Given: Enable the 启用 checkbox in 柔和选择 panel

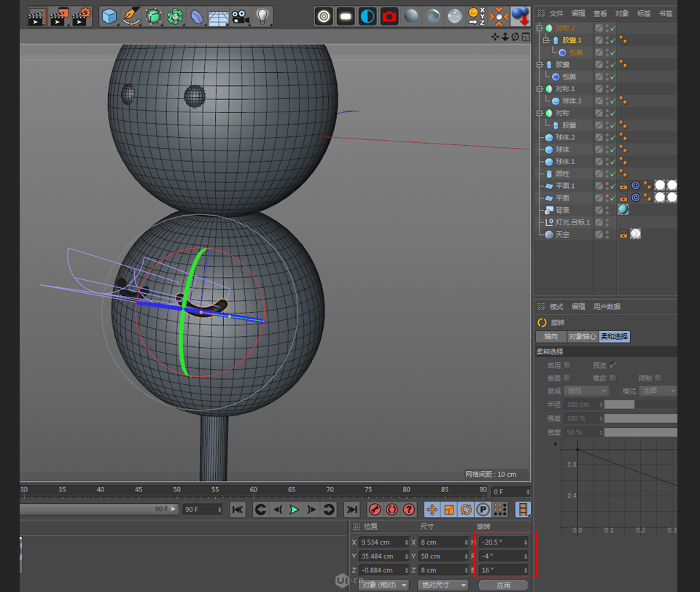Looking at the screenshot, I should pos(567,365).
